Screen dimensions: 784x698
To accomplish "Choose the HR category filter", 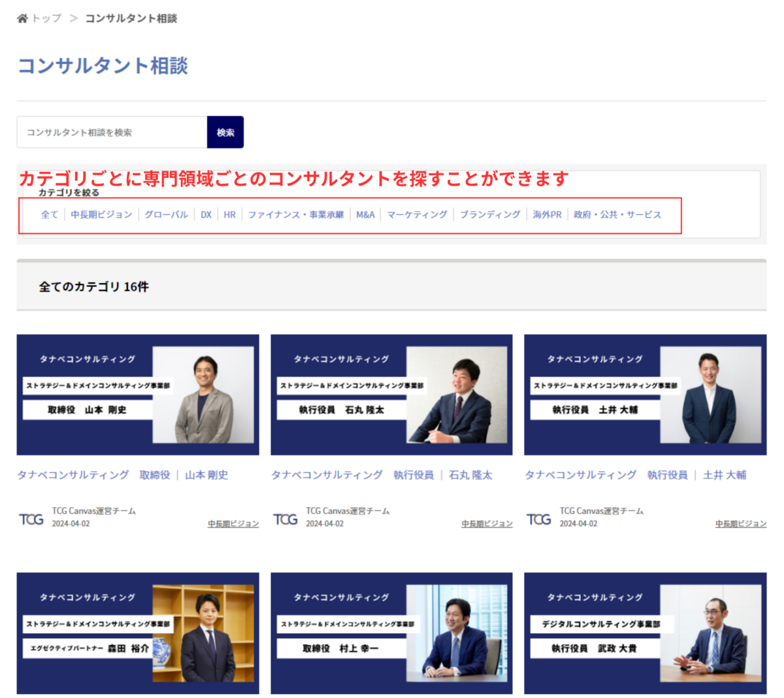I will pyautogui.click(x=229, y=214).
